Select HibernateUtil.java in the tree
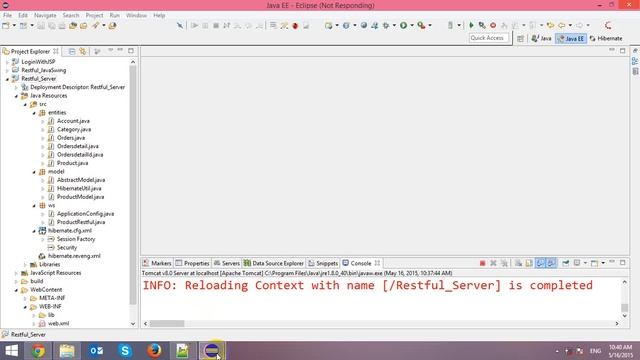Viewport: 640px width, 360px height. click(79, 188)
